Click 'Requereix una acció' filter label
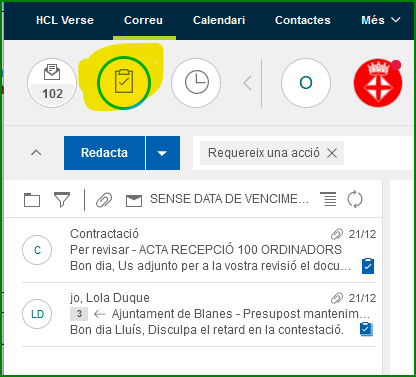This screenshot has height=377, width=416. click(264, 153)
